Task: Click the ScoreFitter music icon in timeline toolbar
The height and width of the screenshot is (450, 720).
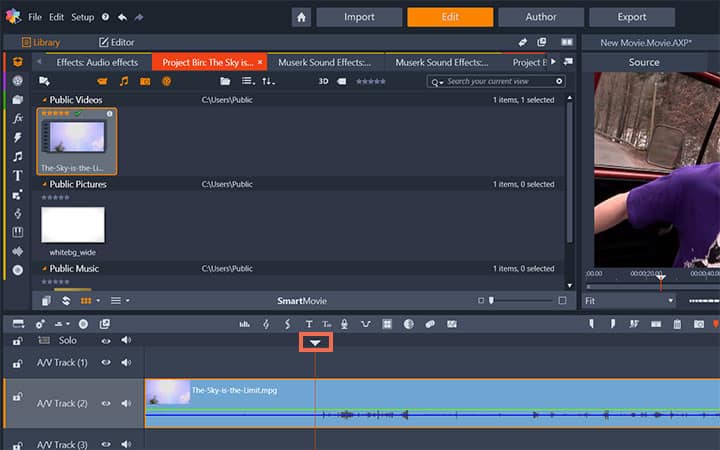Action: 266,324
